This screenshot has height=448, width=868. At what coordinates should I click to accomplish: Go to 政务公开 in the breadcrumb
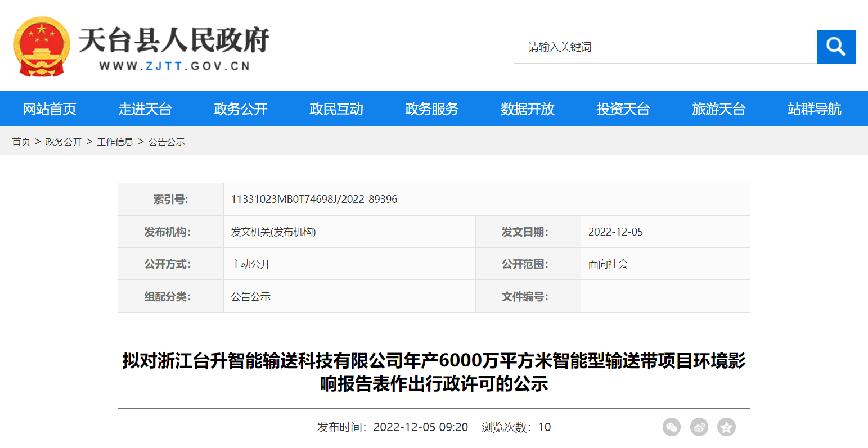[x=64, y=142]
